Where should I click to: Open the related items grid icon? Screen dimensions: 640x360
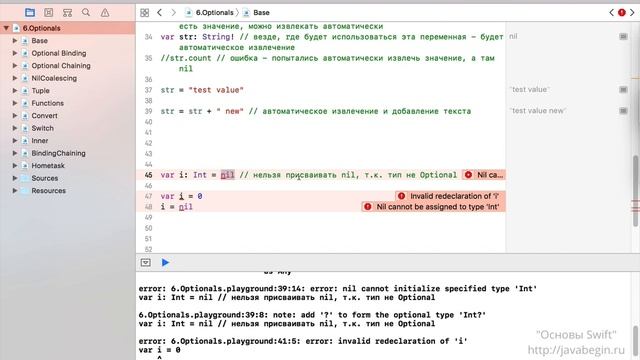pos(144,13)
